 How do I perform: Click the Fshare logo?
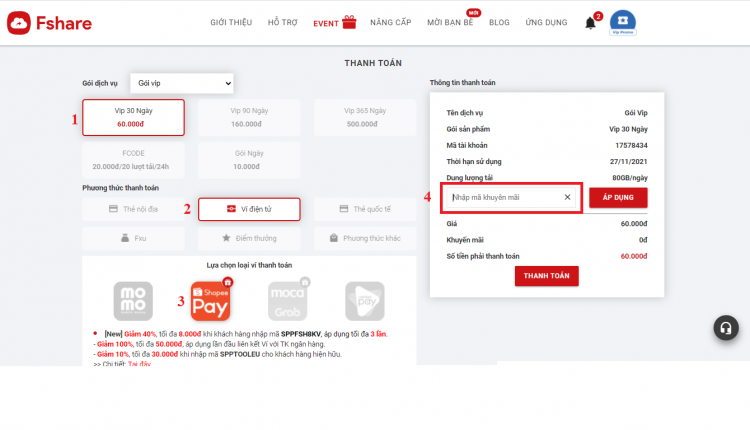coord(49,23)
